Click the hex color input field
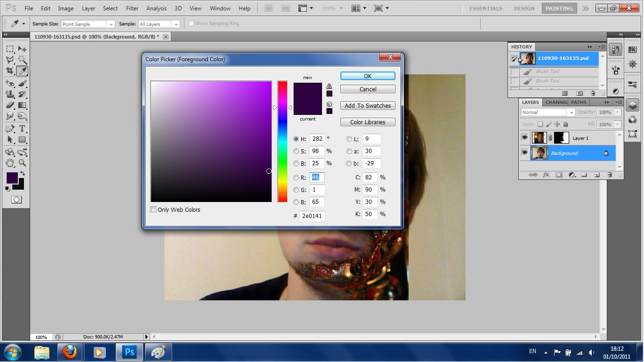 pyautogui.click(x=313, y=216)
